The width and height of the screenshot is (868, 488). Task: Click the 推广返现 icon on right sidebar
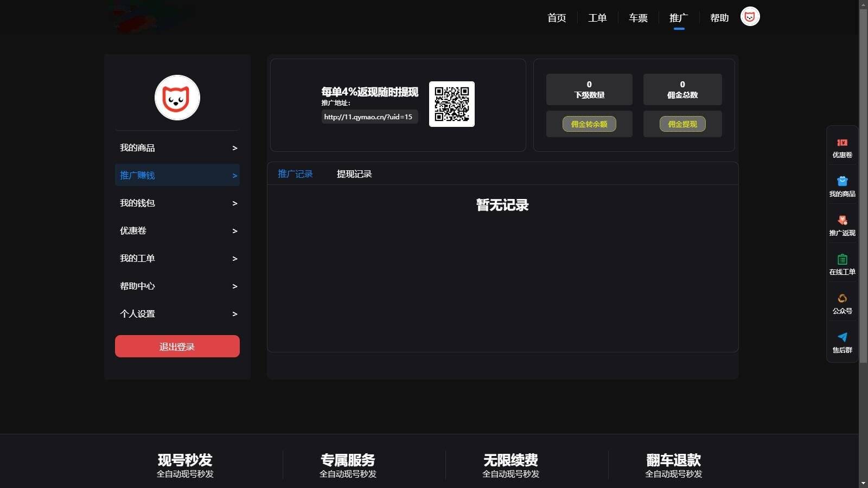842,220
